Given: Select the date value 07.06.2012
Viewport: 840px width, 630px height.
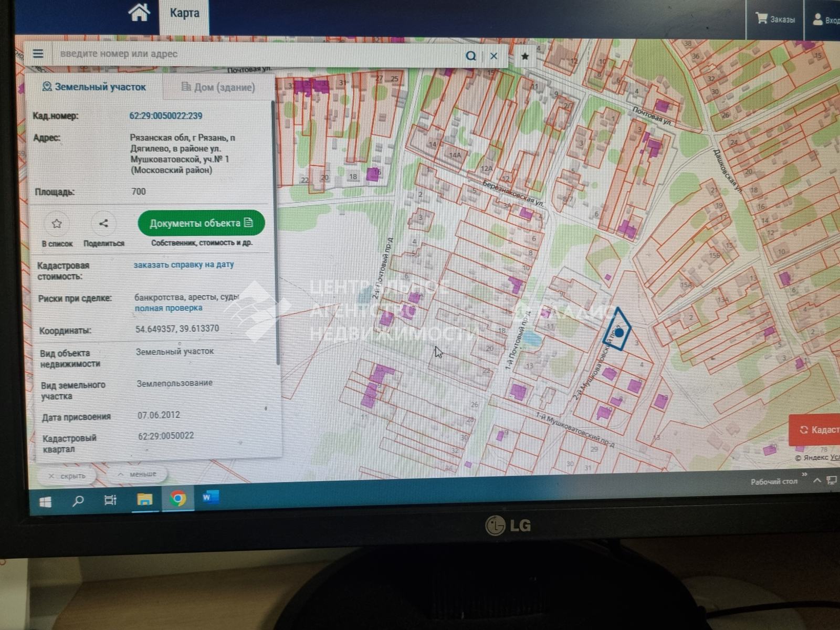Looking at the screenshot, I should pyautogui.click(x=159, y=415).
